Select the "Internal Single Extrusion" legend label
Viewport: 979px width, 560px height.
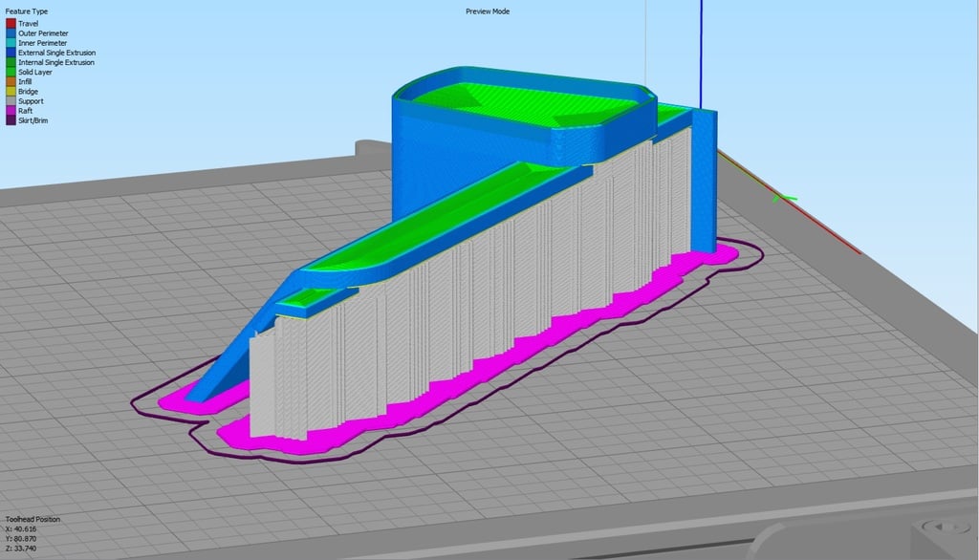point(56,62)
